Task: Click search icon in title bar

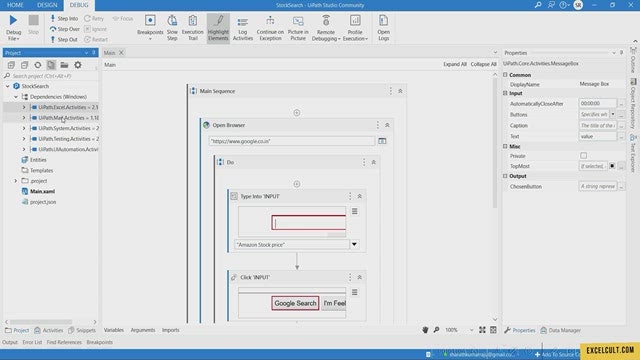Action: pyautogui.click(x=538, y=5)
